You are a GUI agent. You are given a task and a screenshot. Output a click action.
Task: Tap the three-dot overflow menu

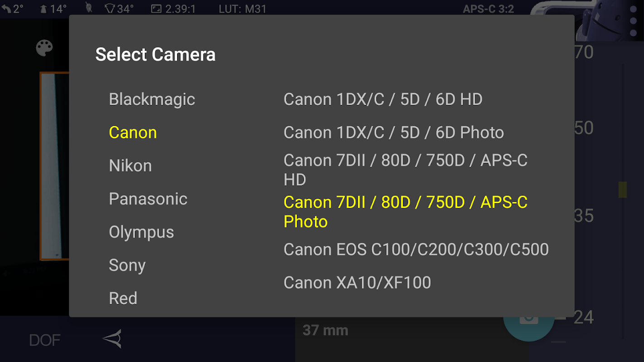click(x=633, y=21)
